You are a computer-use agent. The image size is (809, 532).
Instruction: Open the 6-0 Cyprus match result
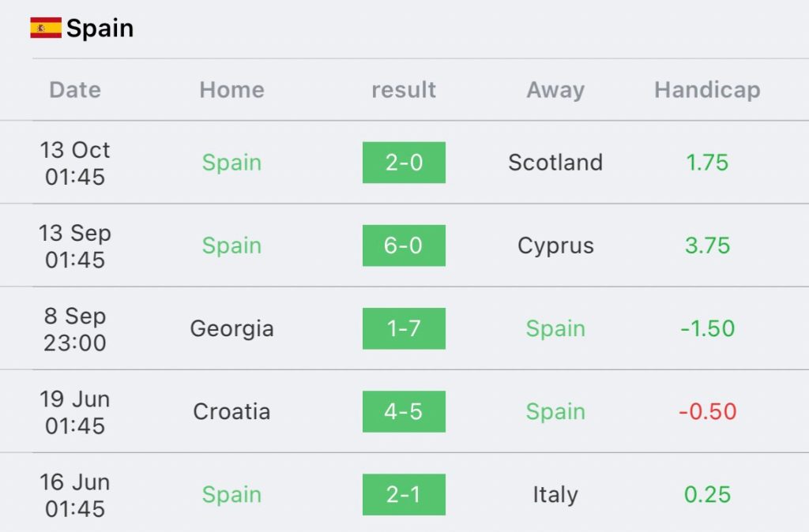coord(404,245)
